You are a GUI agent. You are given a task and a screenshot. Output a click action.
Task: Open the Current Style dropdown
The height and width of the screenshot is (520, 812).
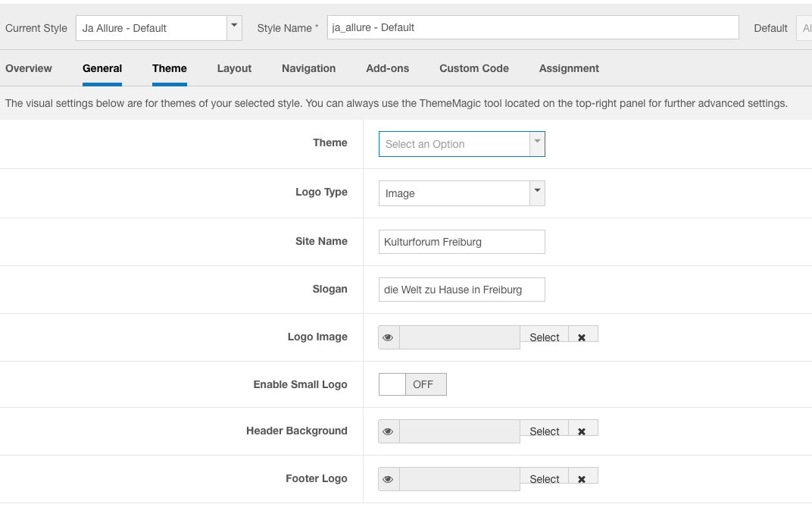coord(158,28)
